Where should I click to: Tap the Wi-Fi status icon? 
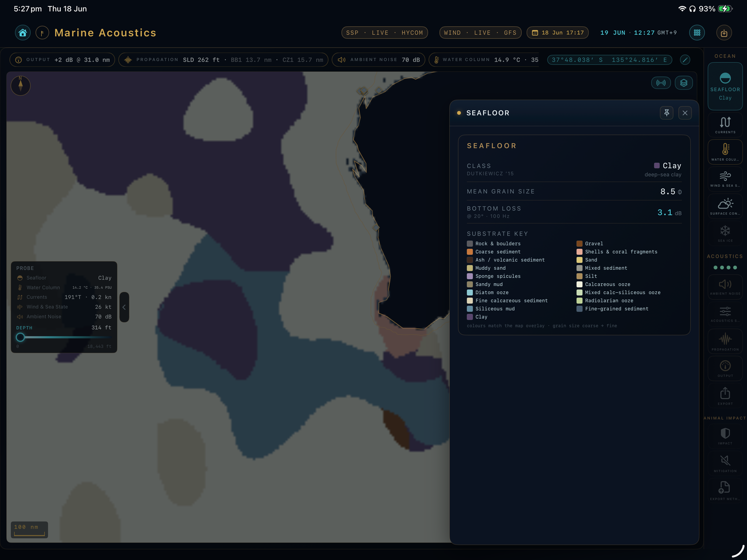(682, 9)
